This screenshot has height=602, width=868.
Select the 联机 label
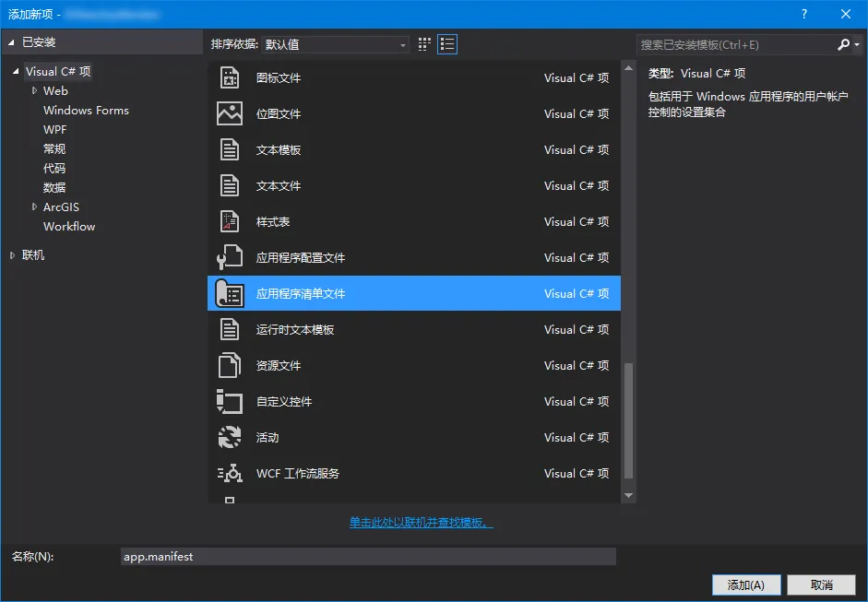click(33, 255)
